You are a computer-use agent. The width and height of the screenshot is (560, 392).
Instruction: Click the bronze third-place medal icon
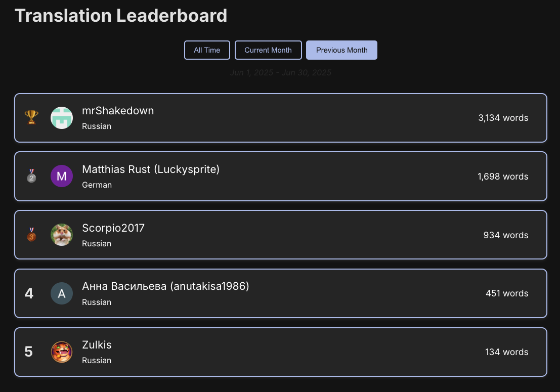tap(31, 235)
